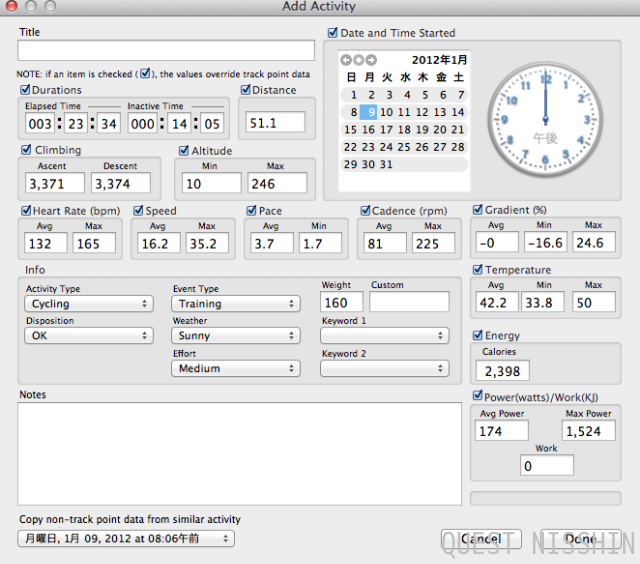Open the Keyword 1 dropdown
The width and height of the screenshot is (640, 564).
[384, 335]
